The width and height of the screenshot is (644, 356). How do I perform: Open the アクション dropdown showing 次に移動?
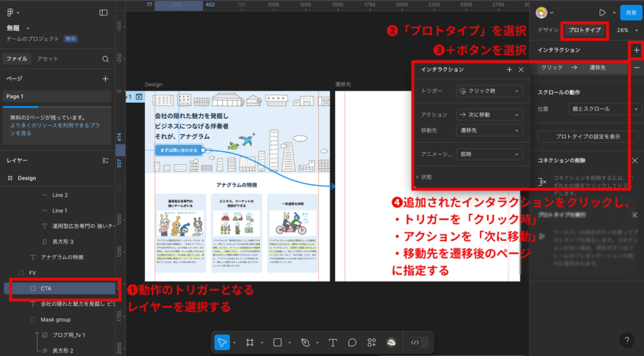(489, 114)
